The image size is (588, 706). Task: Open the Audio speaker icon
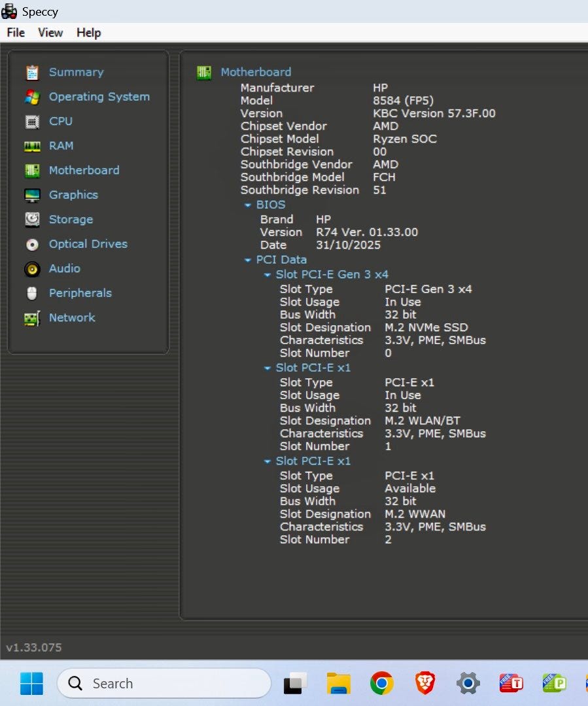[32, 269]
